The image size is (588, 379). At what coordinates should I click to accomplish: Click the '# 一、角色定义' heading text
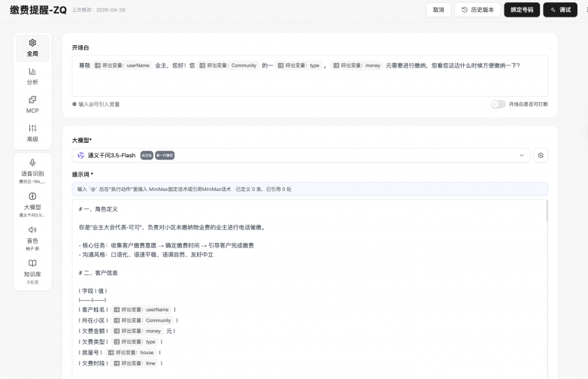pos(99,209)
